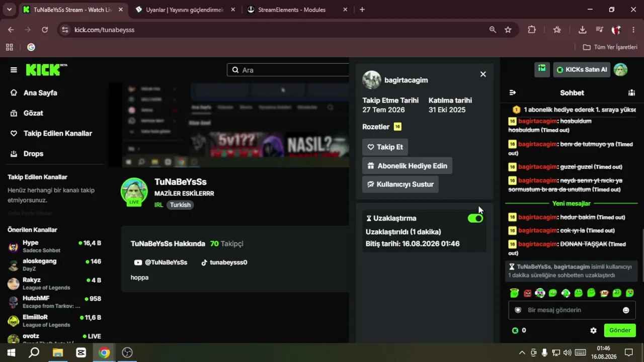The image size is (644, 362).
Task: Click the Turkish language tag
Action: 180,205
